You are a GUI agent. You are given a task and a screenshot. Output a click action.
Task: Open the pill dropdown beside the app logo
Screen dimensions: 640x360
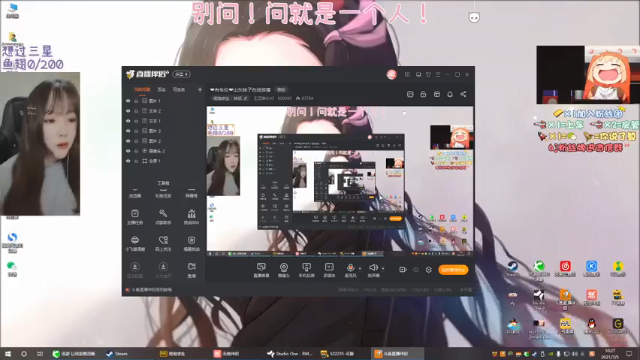coord(181,74)
